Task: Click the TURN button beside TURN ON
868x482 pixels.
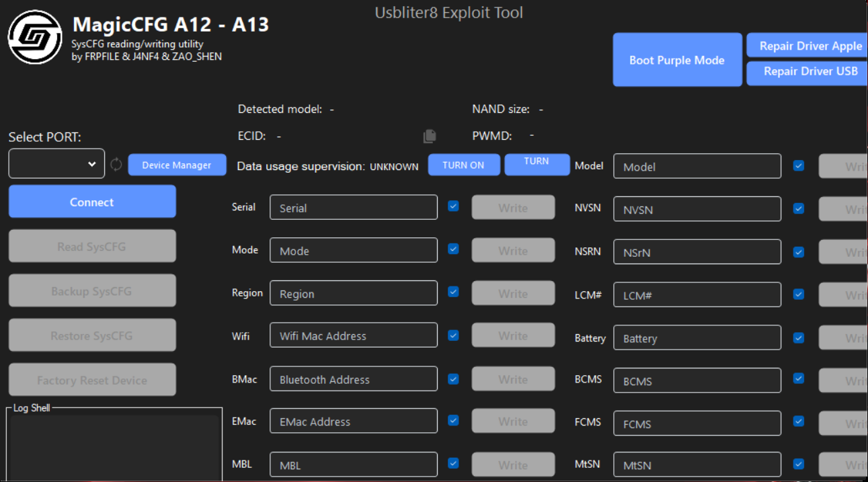Action: (537, 165)
